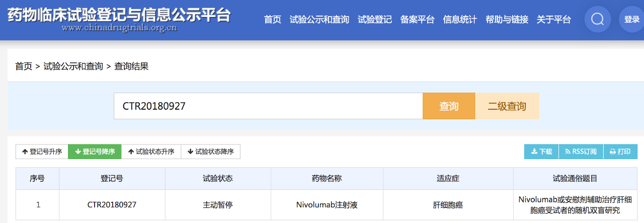The width and height of the screenshot is (644, 223).
Task: Open 信息统计 navigation item
Action: (x=460, y=20)
